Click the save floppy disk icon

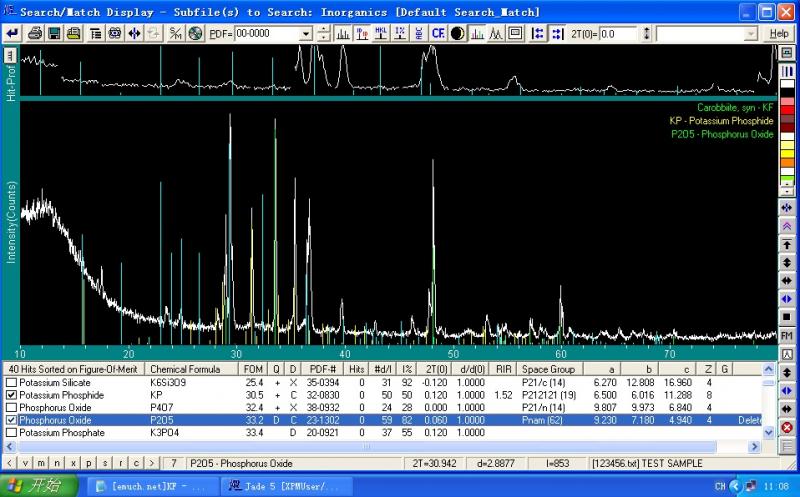(53, 33)
